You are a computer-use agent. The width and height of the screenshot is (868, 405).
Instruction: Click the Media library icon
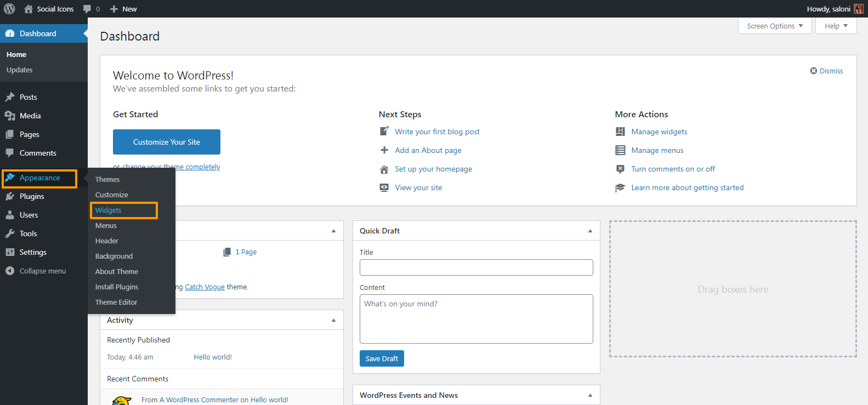(10, 116)
